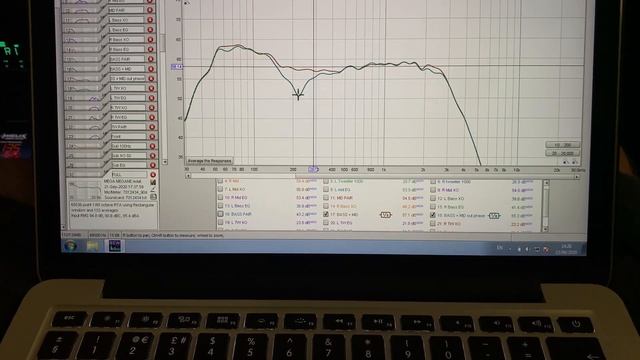Remove the R Bass EQ measurement with its red icon
The width and height of the screenshot is (640, 360).
coord(150,49)
